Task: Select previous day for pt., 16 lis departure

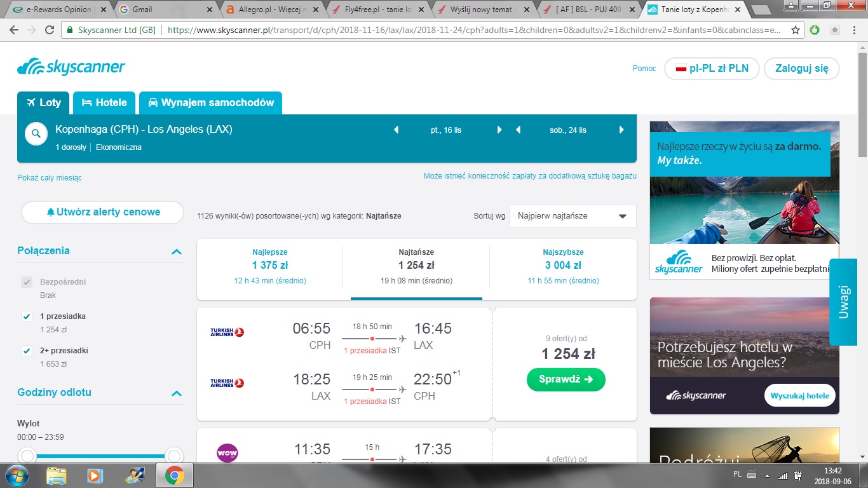Action: 397,130
